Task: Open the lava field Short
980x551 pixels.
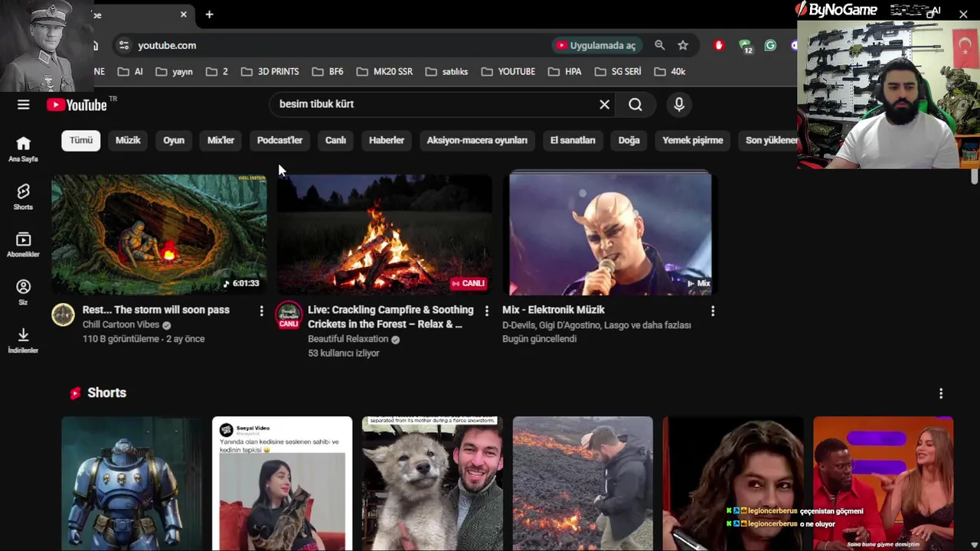Action: [x=583, y=484]
